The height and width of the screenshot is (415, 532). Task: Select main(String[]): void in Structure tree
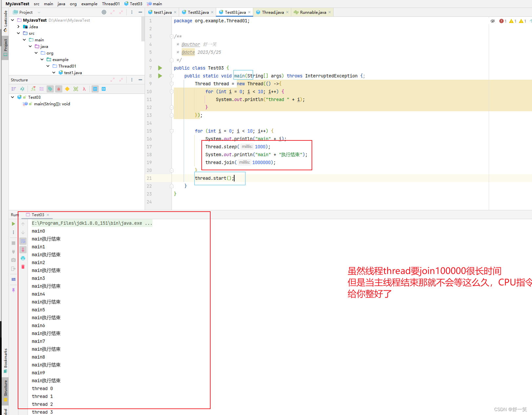[52, 104]
